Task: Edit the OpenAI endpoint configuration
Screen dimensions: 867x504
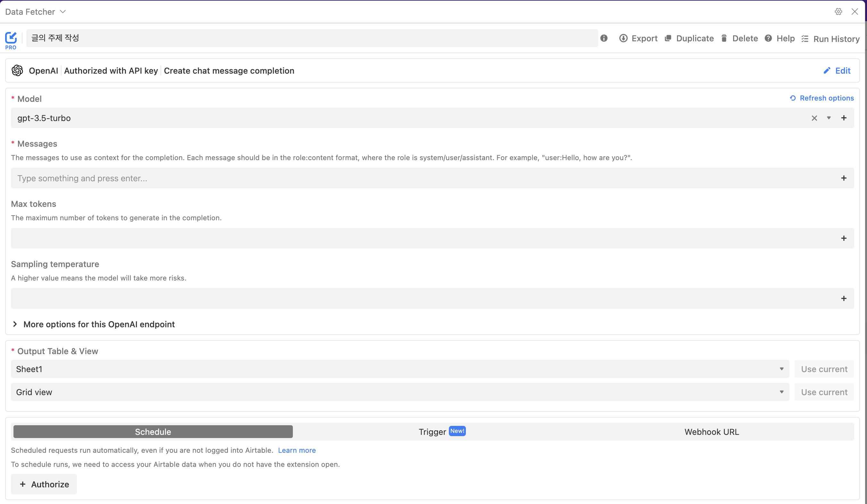Action: click(837, 70)
